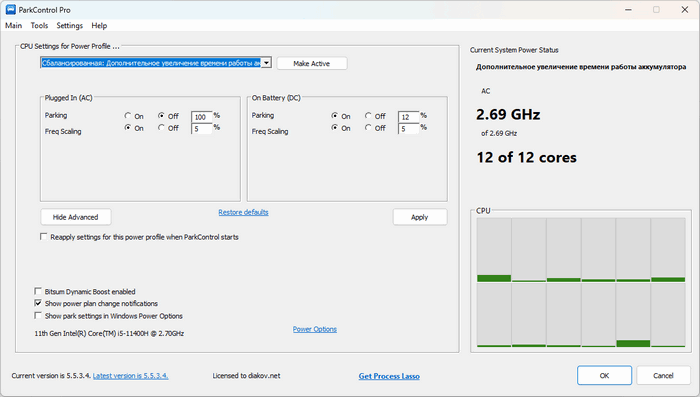Viewport: 700px width, 397px height.
Task: Click the 11th Gen Intel Core i5-11400H text
Action: (x=109, y=333)
